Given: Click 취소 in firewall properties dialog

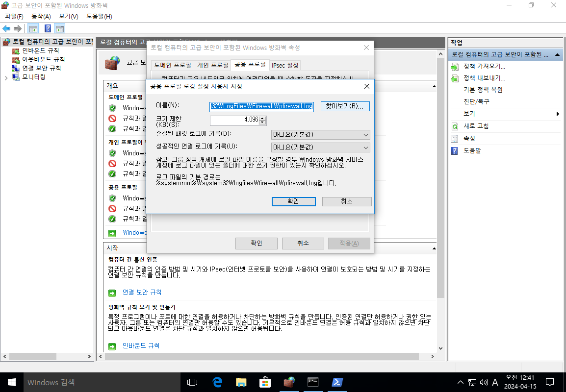Looking at the screenshot, I should (303, 244).
